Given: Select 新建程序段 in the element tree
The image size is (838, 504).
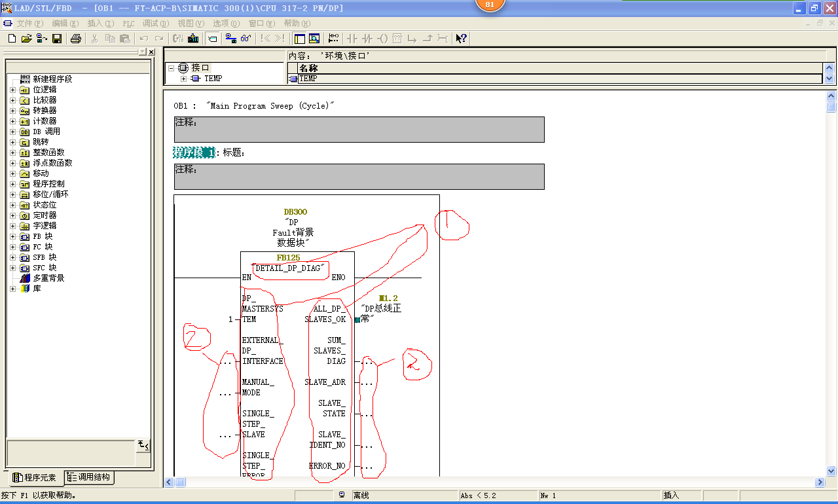Looking at the screenshot, I should 52,79.
